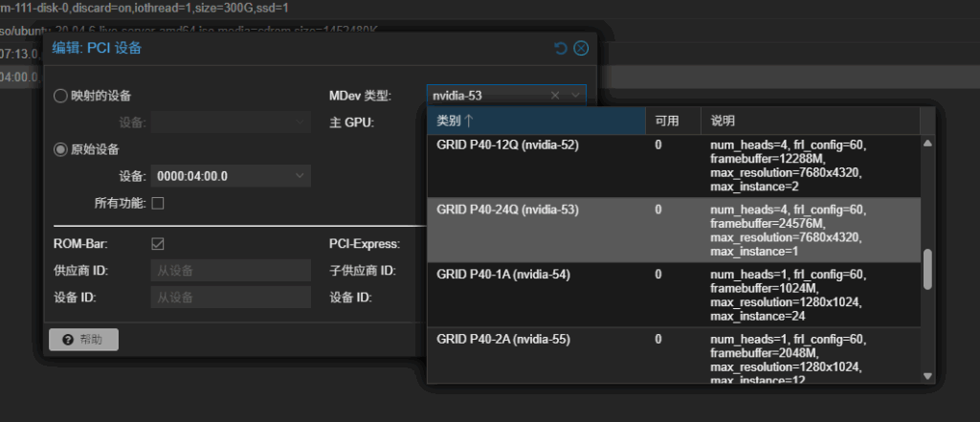The width and height of the screenshot is (980, 422).
Task: Click the reset icon in dialog header
Action: 561,49
